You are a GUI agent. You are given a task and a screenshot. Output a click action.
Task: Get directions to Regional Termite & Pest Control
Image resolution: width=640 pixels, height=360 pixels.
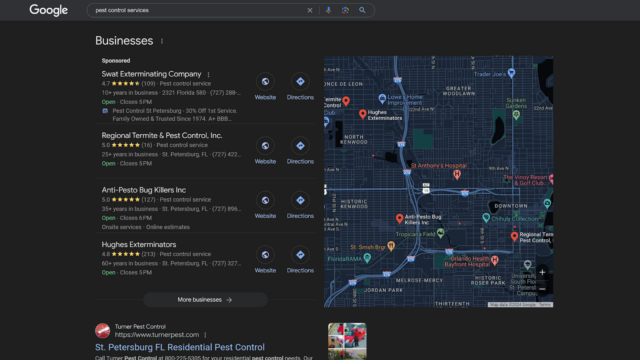(300, 146)
